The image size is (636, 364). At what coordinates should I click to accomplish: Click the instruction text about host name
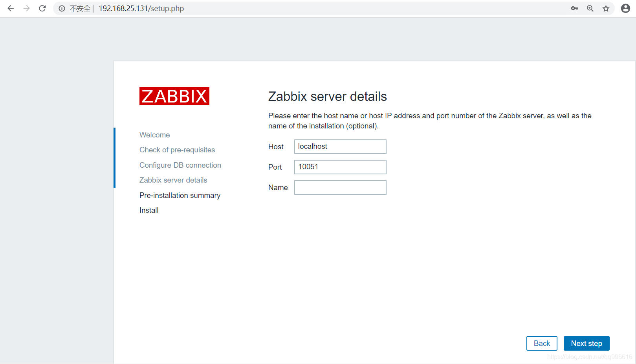click(x=430, y=121)
